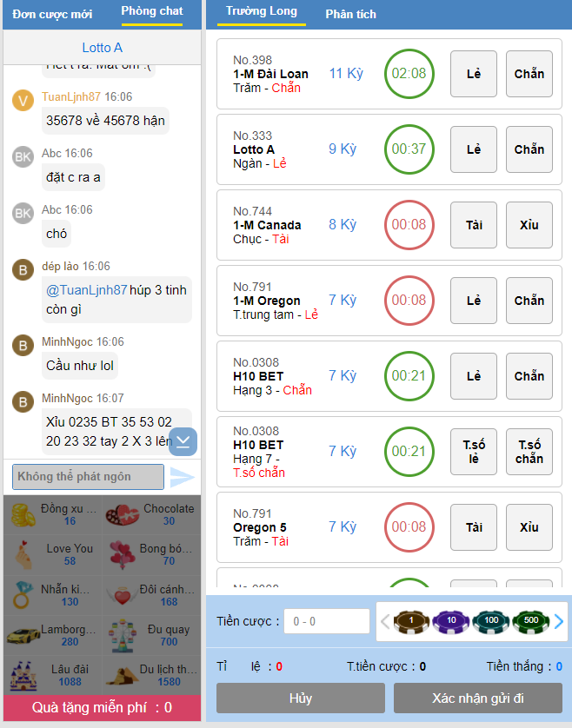Select the green 500 betting chip
This screenshot has width=572, height=728.
[x=530, y=621]
